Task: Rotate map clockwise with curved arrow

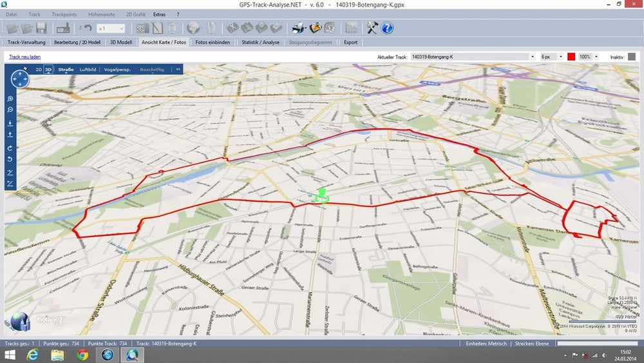Action: pyautogui.click(x=10, y=148)
